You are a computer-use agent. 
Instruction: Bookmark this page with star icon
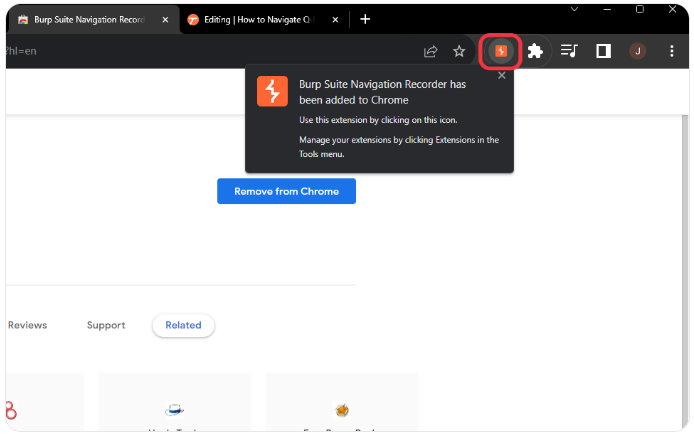459,51
